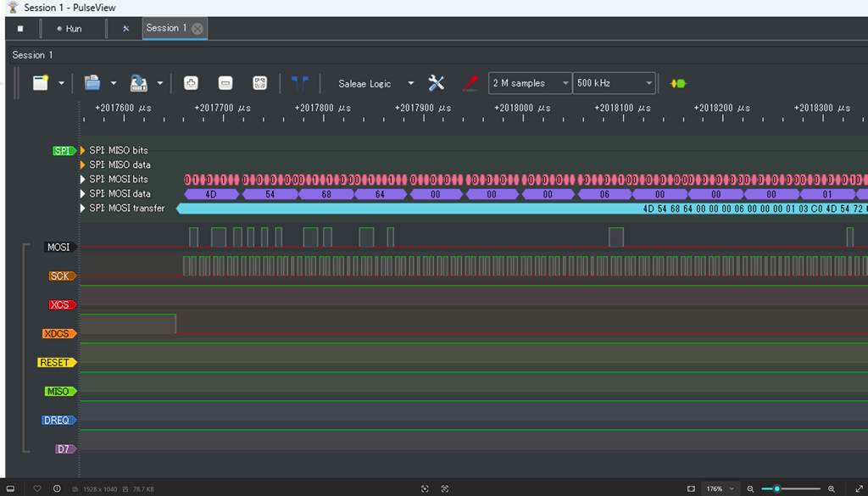
Task: Click the SPI: MOSI transfer row label
Action: pyautogui.click(x=127, y=208)
